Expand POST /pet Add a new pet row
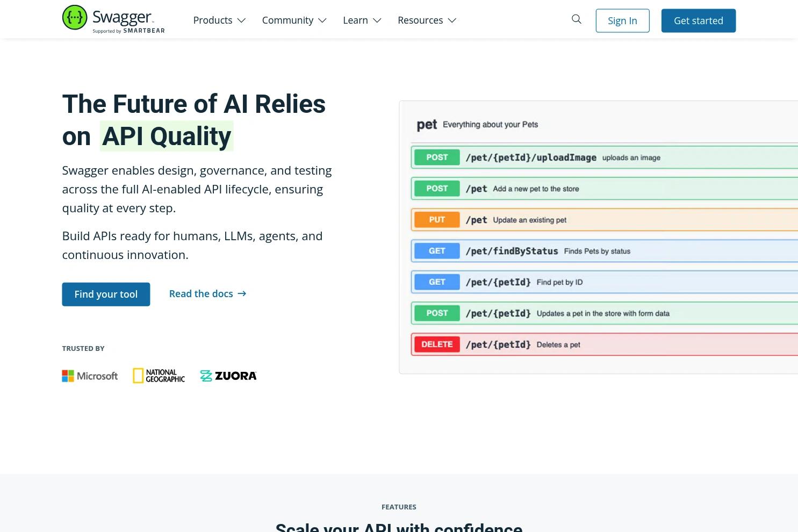Screen dimensions: 798x532 click(605, 189)
